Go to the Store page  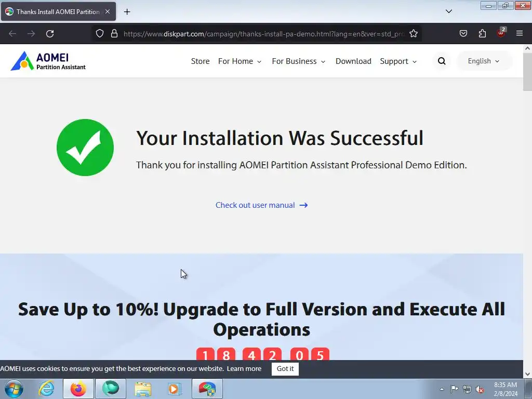(200, 61)
